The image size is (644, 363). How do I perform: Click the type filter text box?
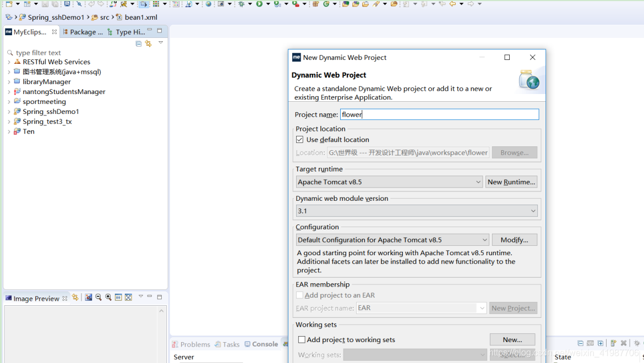86,52
